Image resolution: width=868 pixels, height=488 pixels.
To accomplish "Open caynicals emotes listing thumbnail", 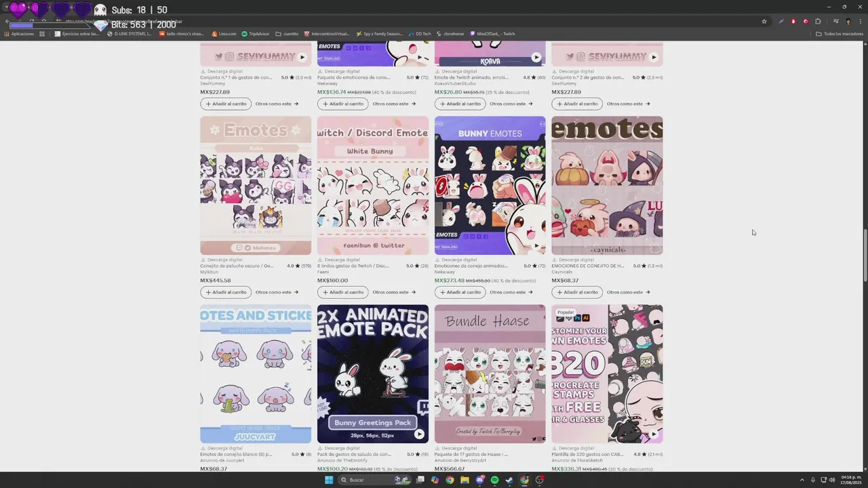I will coord(607,186).
